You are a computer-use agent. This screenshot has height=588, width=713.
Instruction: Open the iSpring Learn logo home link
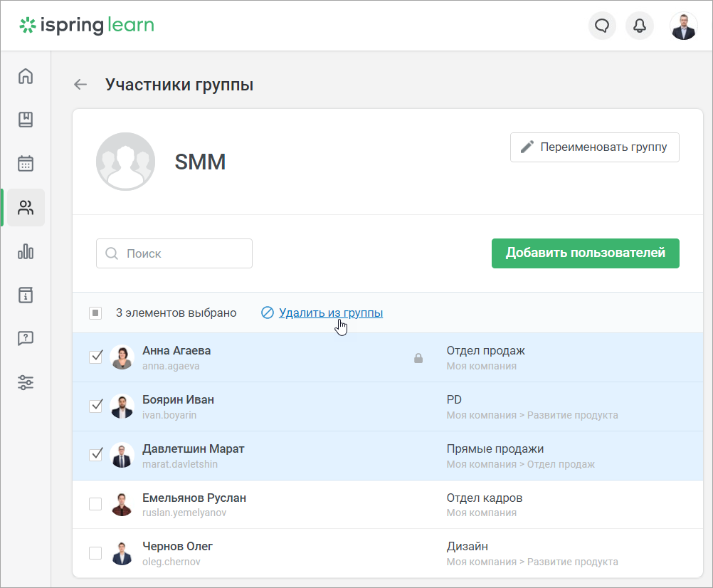point(86,26)
